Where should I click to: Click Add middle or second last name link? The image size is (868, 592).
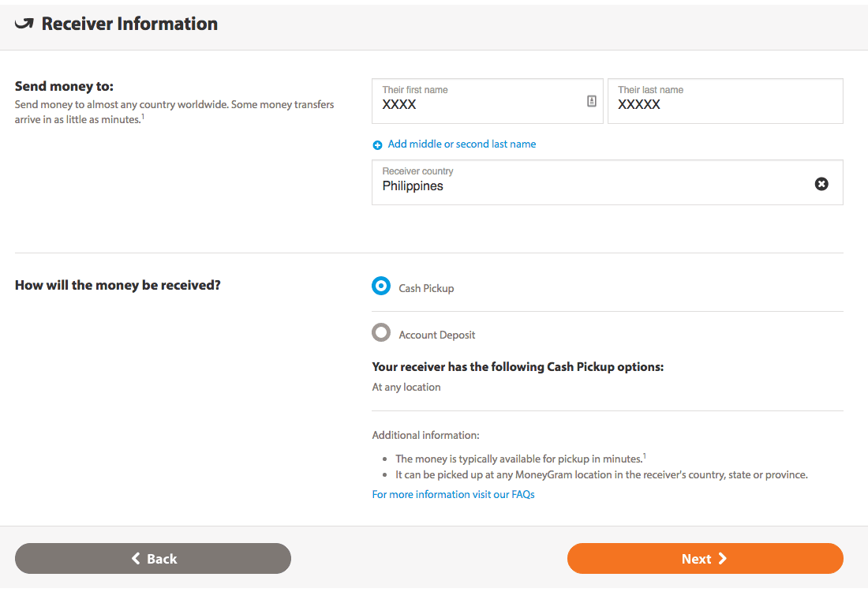click(x=462, y=144)
